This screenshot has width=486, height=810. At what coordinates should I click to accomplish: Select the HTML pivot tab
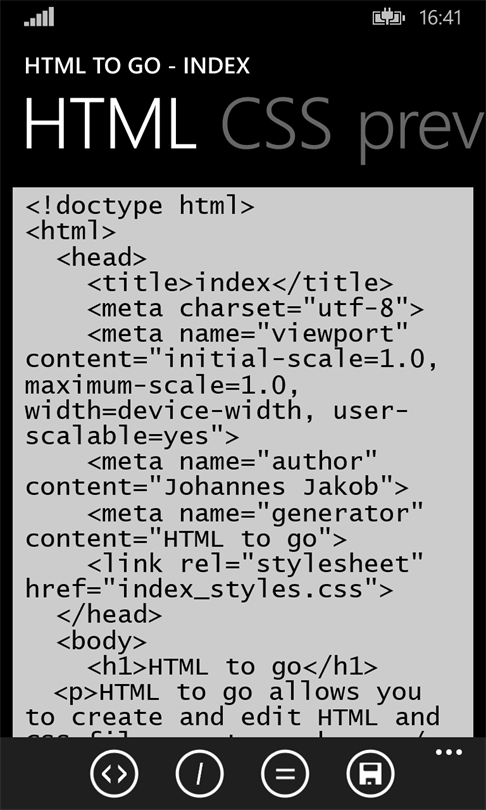111,123
